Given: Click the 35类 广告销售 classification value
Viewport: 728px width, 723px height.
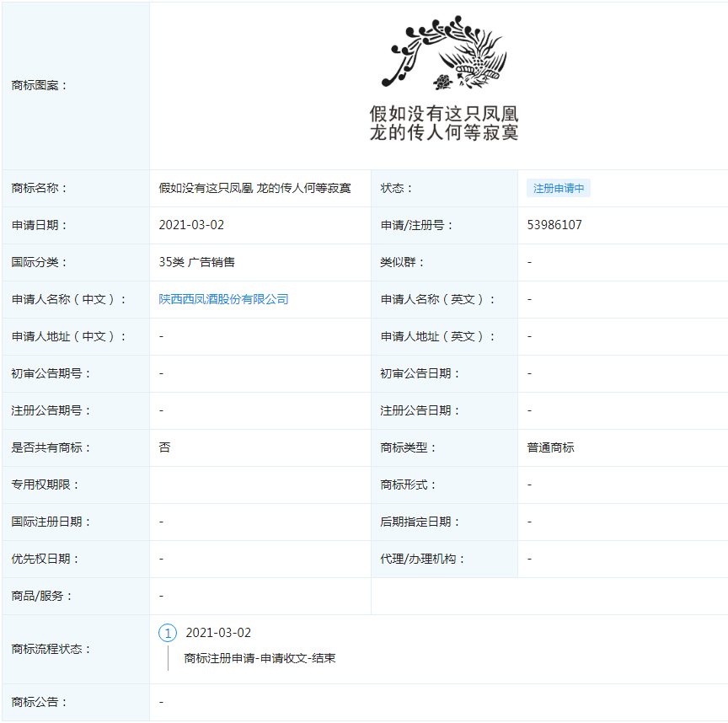Looking at the screenshot, I should click(196, 262).
